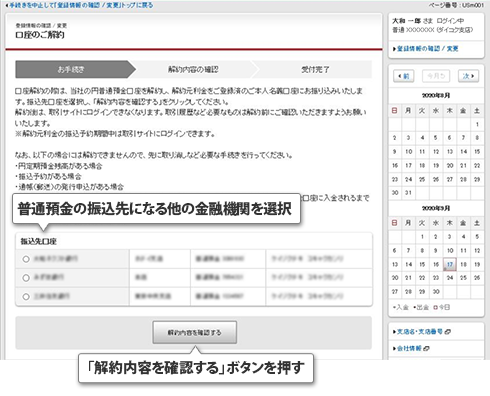Select date 10 in the September calendar
The height and width of the screenshot is (396, 490).
pos(450,251)
